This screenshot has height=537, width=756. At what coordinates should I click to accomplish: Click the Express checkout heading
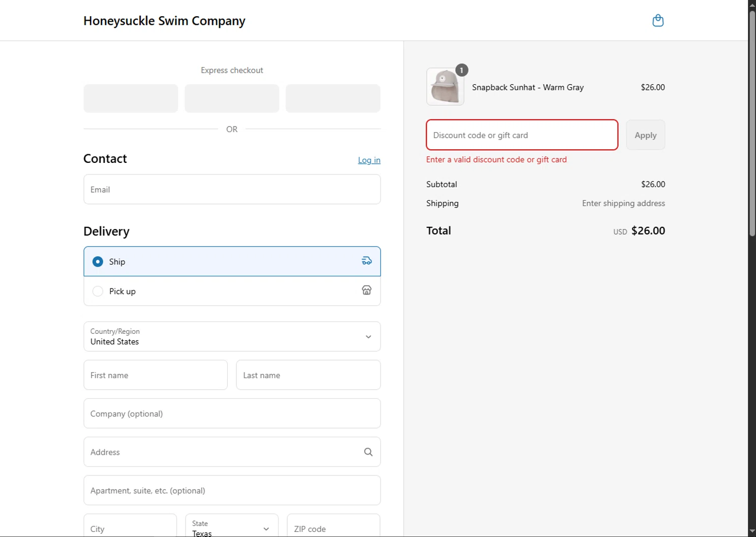(232, 70)
